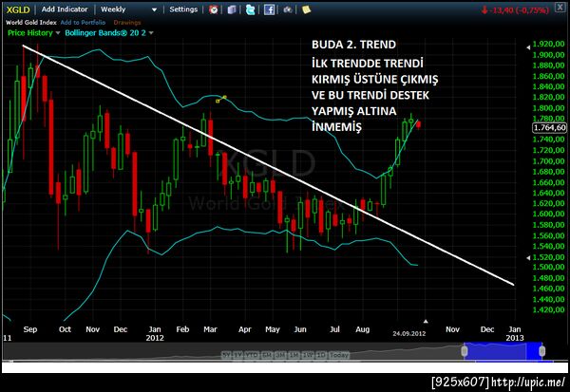The image size is (570, 392).
Task: Select the 5Y range button
Action: coord(226,355)
